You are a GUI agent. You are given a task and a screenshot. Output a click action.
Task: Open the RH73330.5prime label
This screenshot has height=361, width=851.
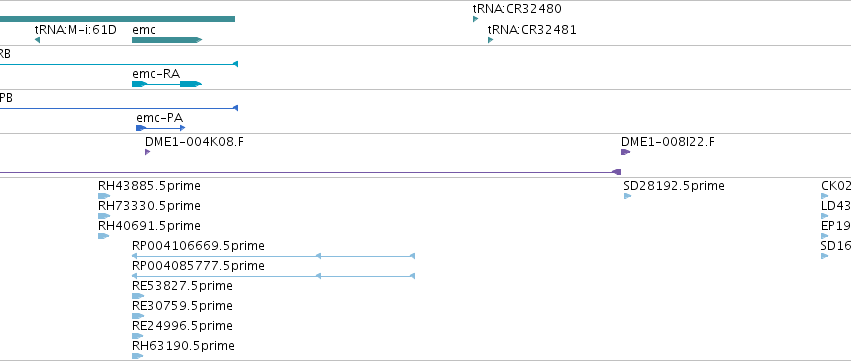point(149,206)
